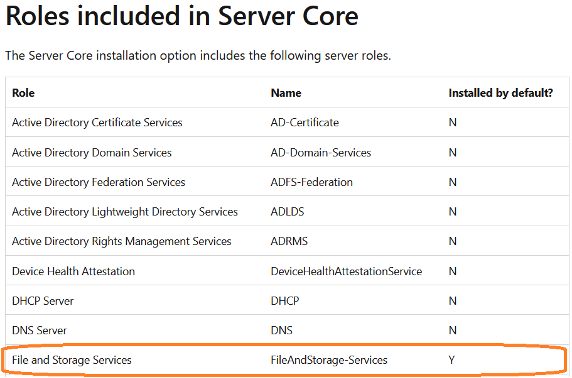Select the 'Roles included in Server Core' heading
The image size is (572, 378).
tap(182, 16)
